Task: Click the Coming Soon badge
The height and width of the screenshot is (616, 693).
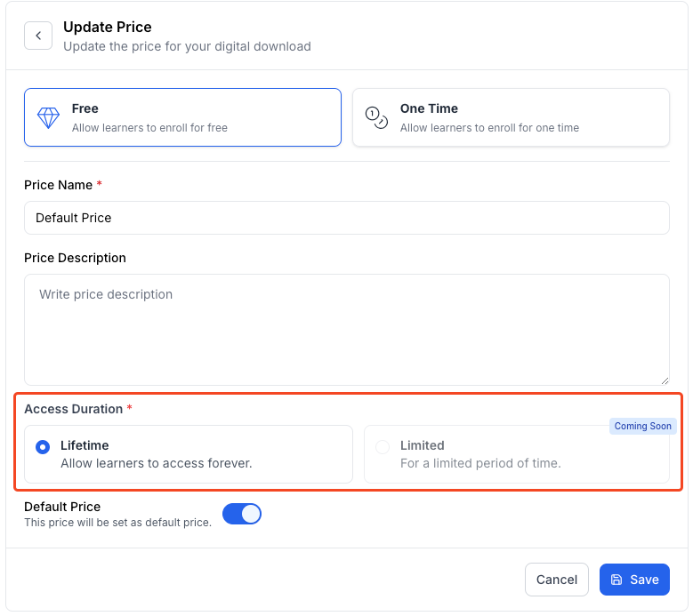Action: [x=642, y=426]
